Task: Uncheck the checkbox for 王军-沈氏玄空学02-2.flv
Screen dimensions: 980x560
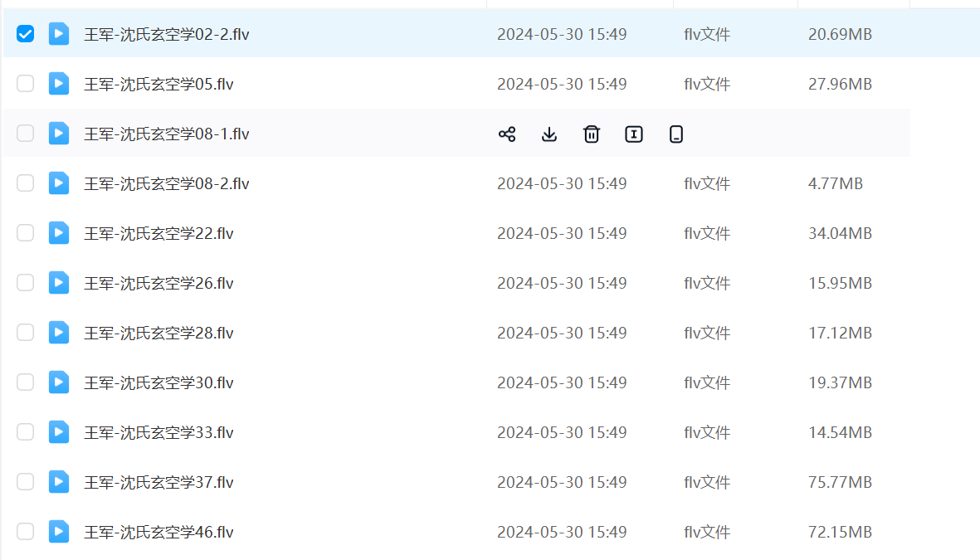Action: [26, 34]
